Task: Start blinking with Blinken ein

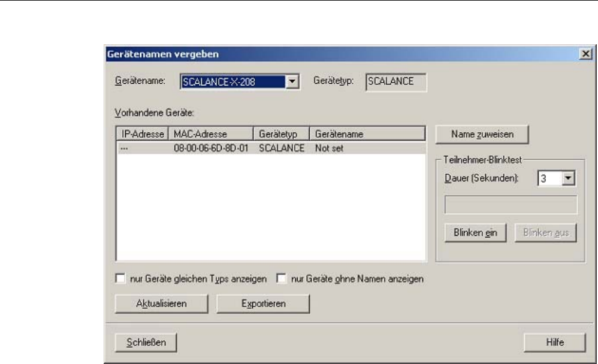Action: (475, 232)
